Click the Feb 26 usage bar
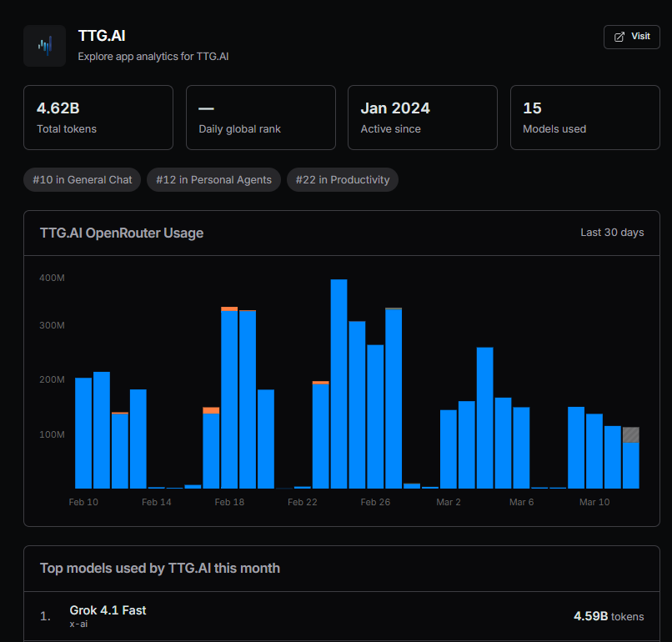The image size is (672, 642). click(x=374, y=409)
